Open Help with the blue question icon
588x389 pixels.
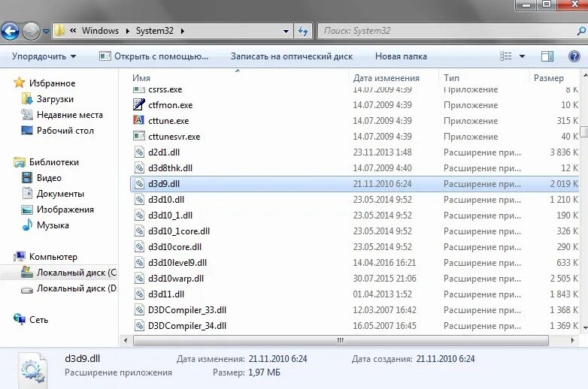coord(574,56)
